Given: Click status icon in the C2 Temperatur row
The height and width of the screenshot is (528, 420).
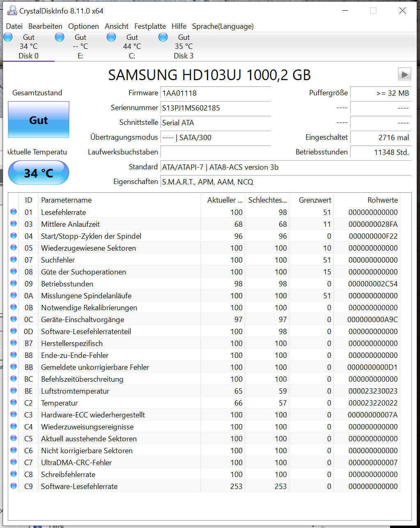Looking at the screenshot, I should pos(14,403).
